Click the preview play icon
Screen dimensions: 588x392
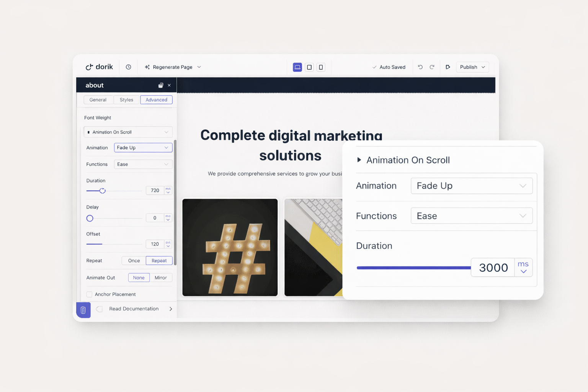448,67
